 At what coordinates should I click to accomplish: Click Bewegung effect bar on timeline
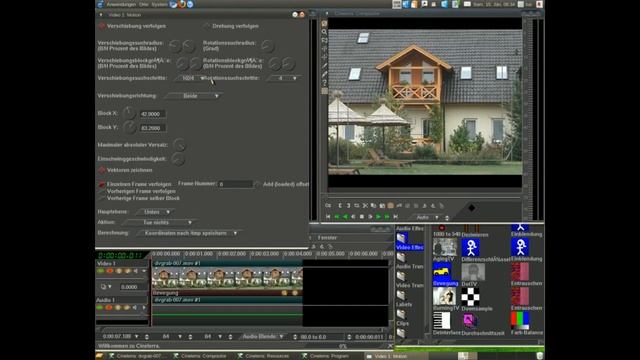(227, 293)
